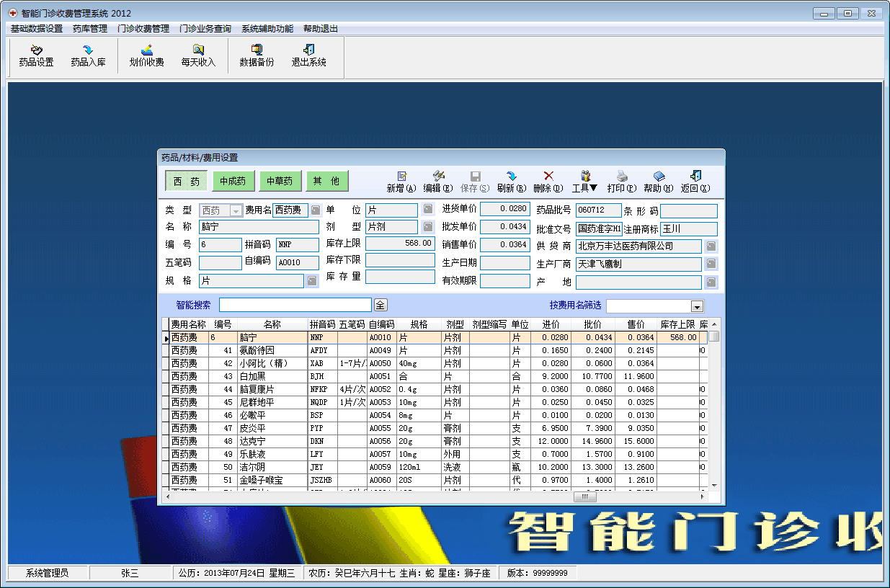Click 退出系统 to exit the system

click(x=308, y=55)
